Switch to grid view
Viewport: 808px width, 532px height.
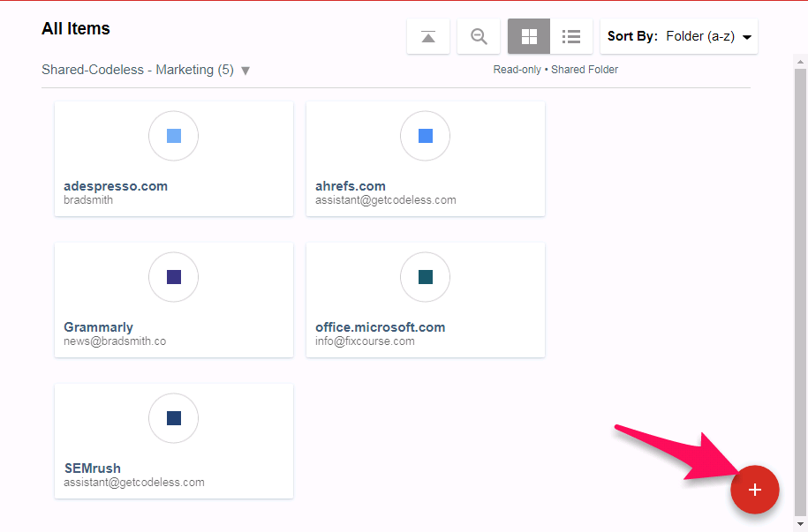(529, 36)
